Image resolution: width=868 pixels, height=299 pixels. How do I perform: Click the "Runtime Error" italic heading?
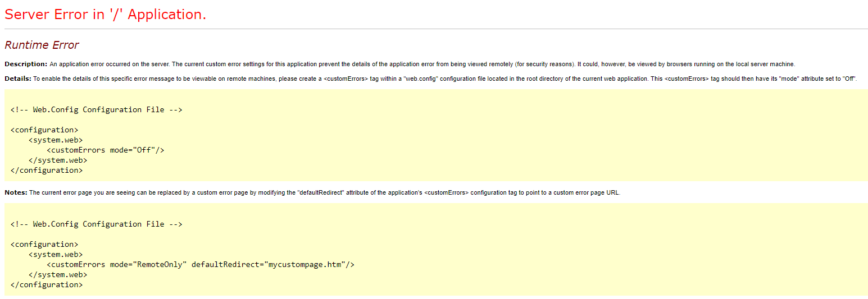[42, 45]
